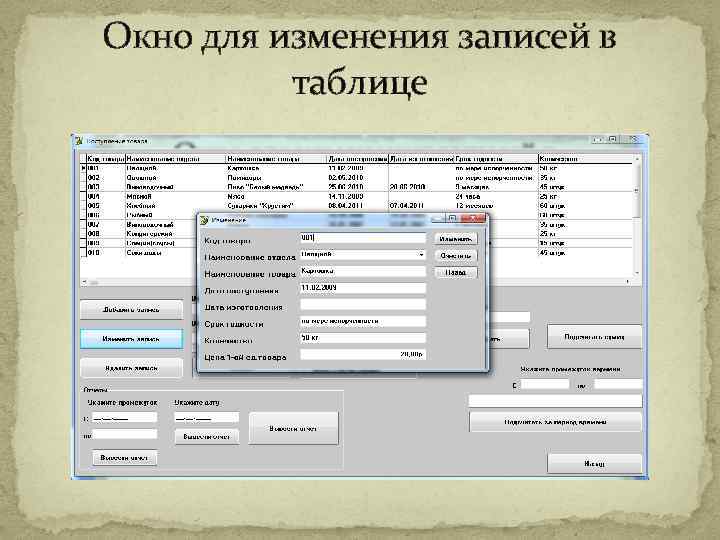Select table cell with code 007
This screenshot has width=720, height=540.
pyautogui.click(x=106, y=225)
